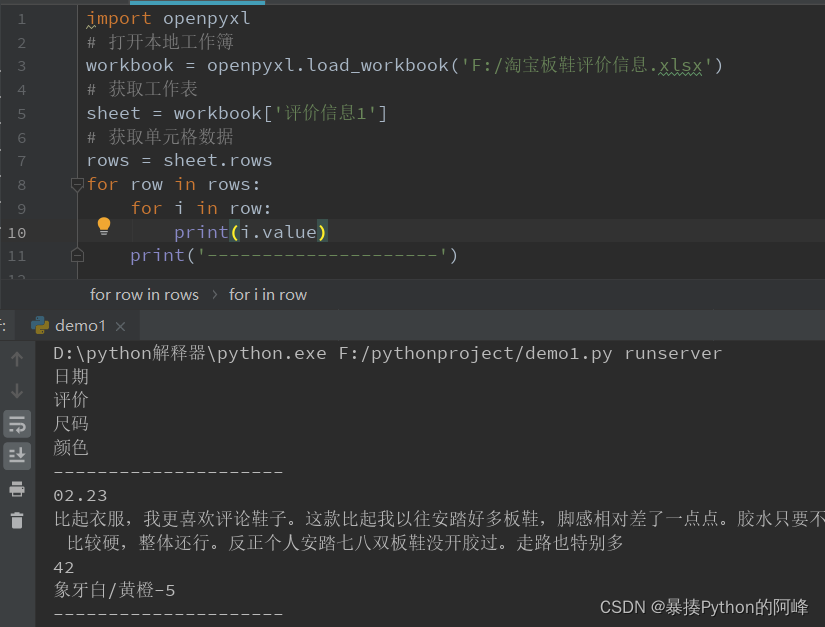Click the Python icon on demo1 tab

(40, 326)
